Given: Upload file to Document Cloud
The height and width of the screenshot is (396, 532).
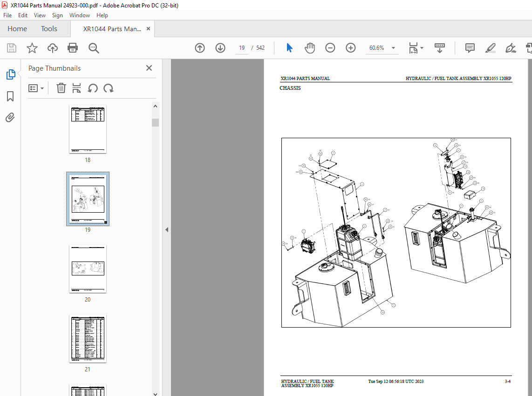Looking at the screenshot, I should tap(52, 48).
